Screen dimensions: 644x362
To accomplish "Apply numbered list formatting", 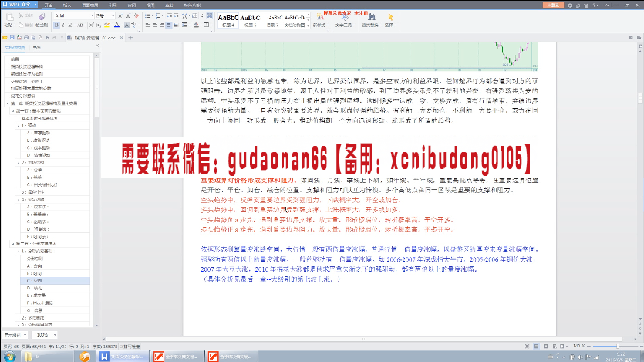I will [159, 15].
